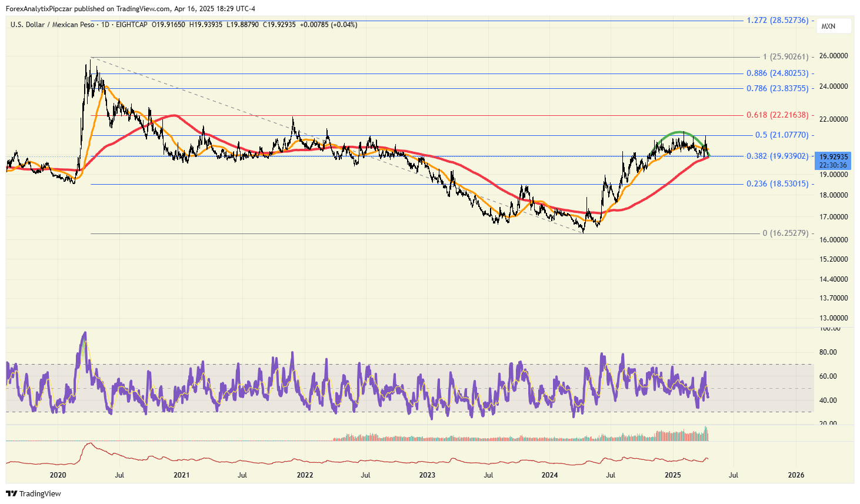Click the 0.886 (24.80253) Fibonacci label

point(777,74)
